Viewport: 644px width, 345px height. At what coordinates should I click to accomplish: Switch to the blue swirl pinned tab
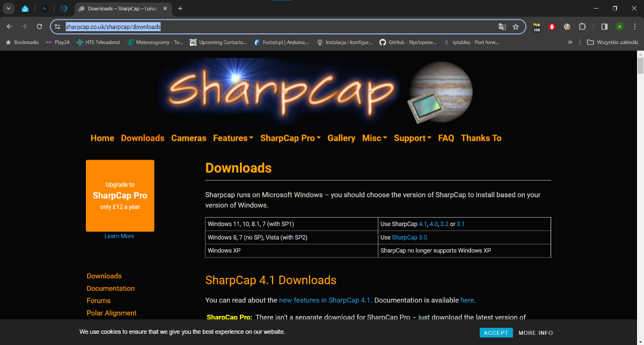tap(64, 9)
